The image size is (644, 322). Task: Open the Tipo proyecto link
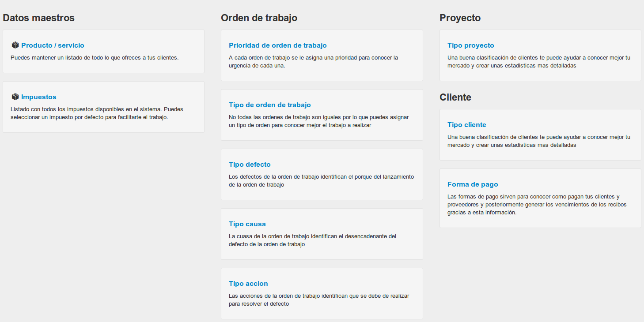pyautogui.click(x=471, y=45)
